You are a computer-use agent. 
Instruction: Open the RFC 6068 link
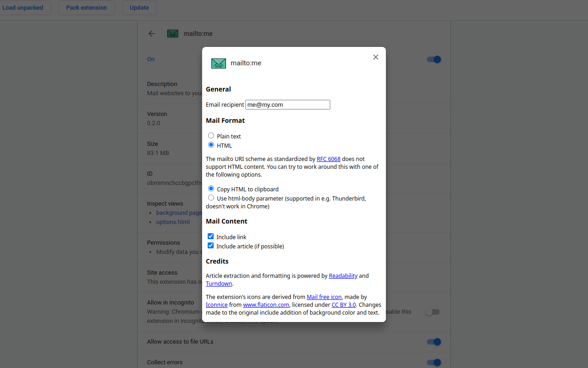(328, 159)
